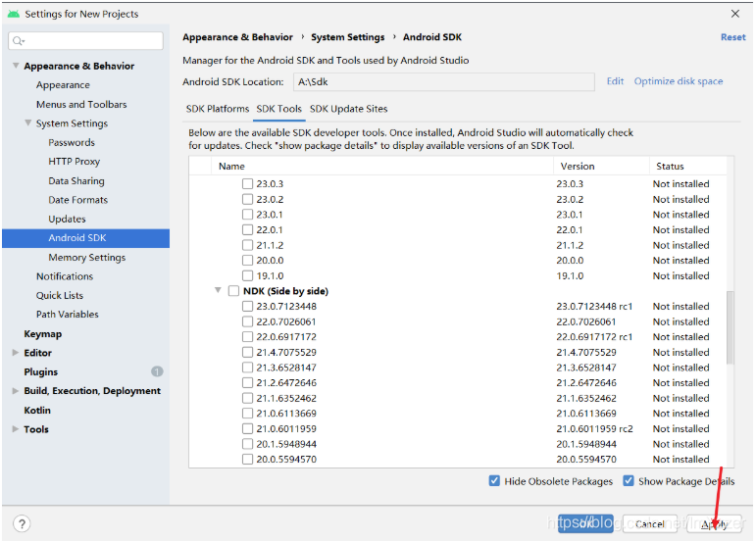Collapse the Appearance & Behavior section
Image resolution: width=756 pixels, height=541 pixels.
pyautogui.click(x=16, y=66)
